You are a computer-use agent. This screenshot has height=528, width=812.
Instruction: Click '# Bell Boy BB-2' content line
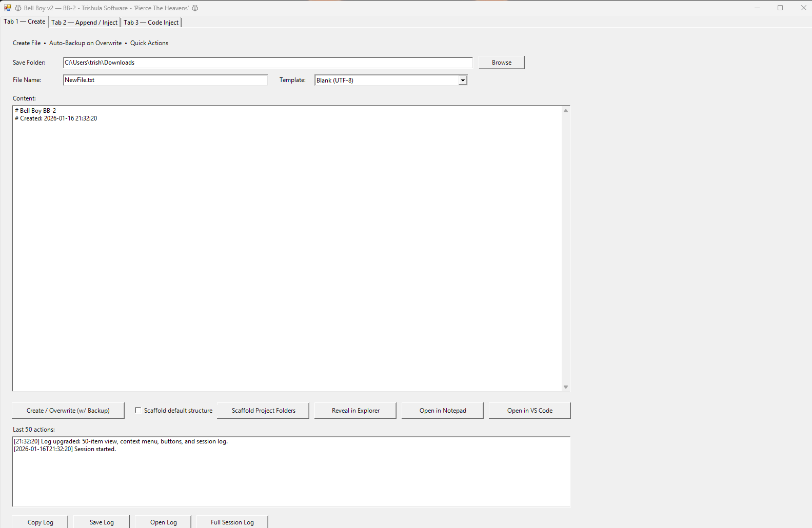[x=35, y=111]
